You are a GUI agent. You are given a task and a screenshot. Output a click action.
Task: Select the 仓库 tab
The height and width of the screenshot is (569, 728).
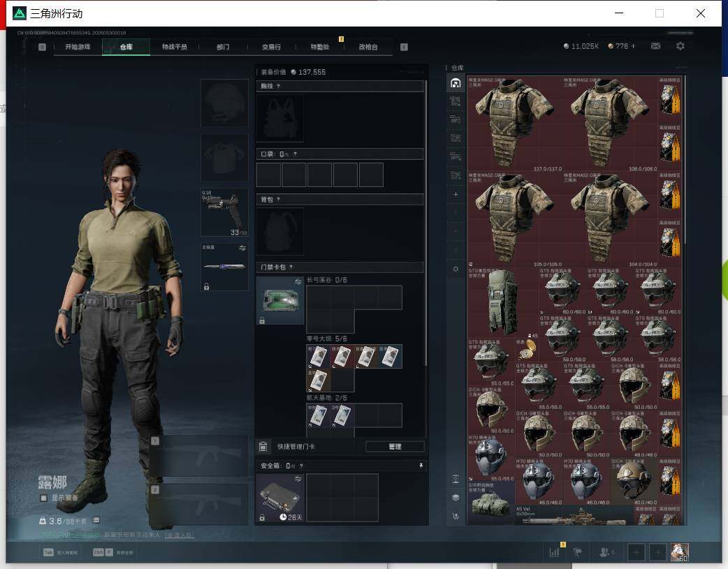point(126,47)
